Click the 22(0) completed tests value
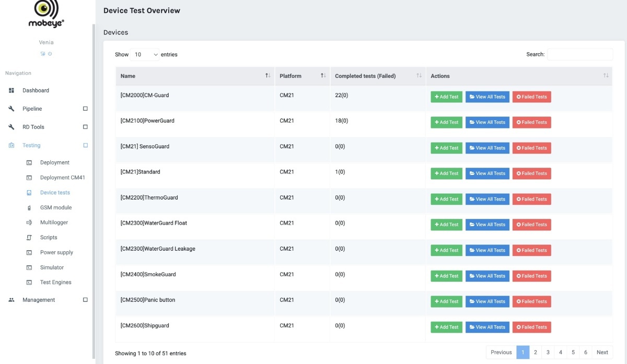627x364 pixels. pos(342,96)
